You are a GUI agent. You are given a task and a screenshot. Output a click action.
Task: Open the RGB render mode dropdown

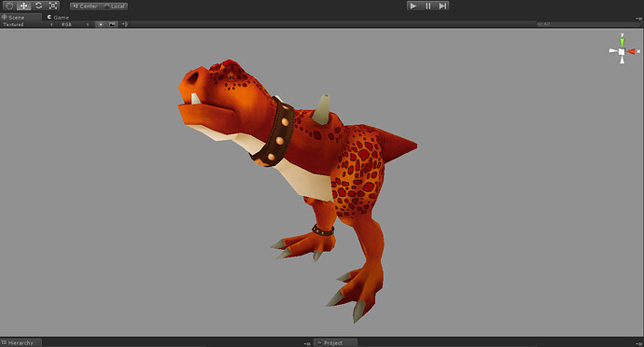pos(75,24)
